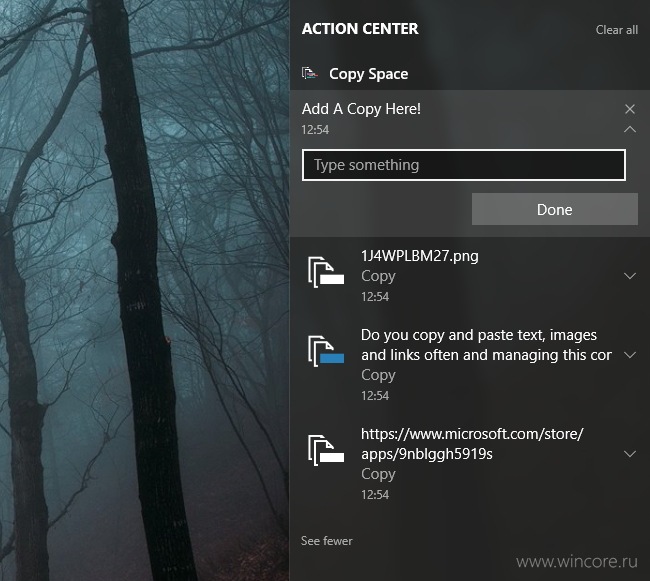This screenshot has width=650, height=581.
Task: Click Copy under 1J4WPLBM27.png
Action: coord(378,276)
